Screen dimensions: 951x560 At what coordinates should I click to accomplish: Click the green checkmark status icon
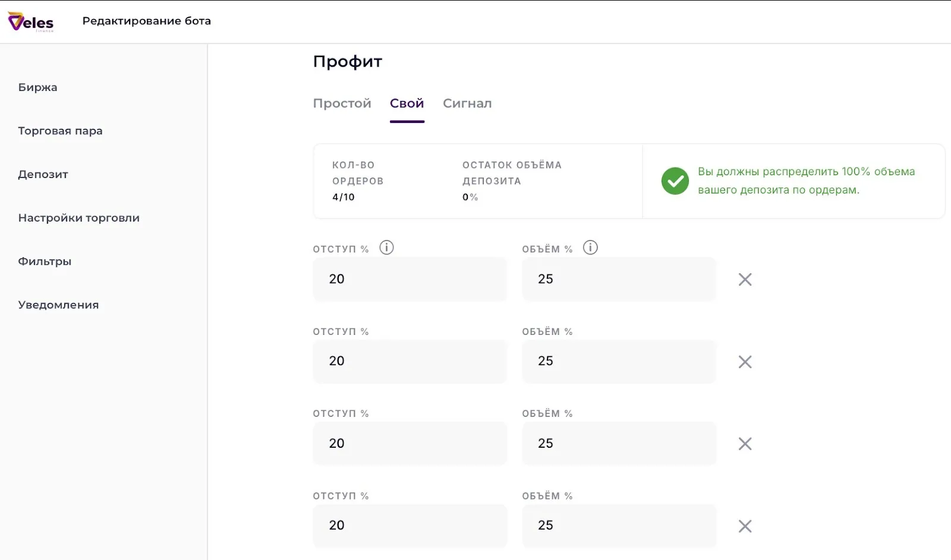click(x=675, y=181)
